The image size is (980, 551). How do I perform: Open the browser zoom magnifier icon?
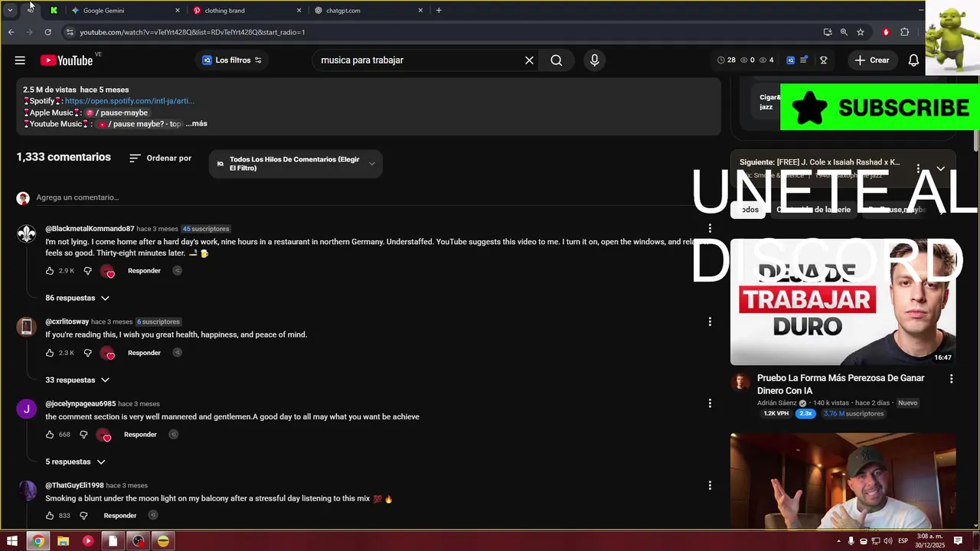844,32
